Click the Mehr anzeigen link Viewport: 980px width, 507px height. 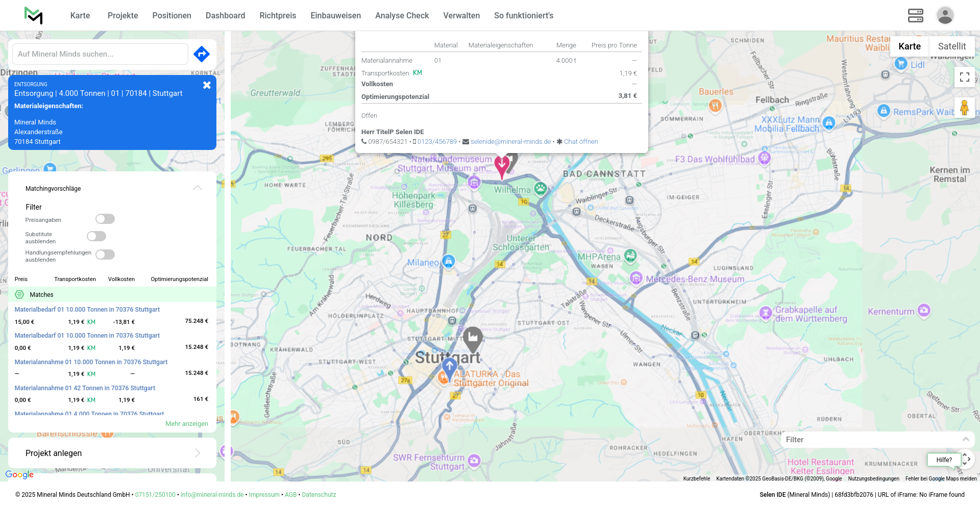187,424
